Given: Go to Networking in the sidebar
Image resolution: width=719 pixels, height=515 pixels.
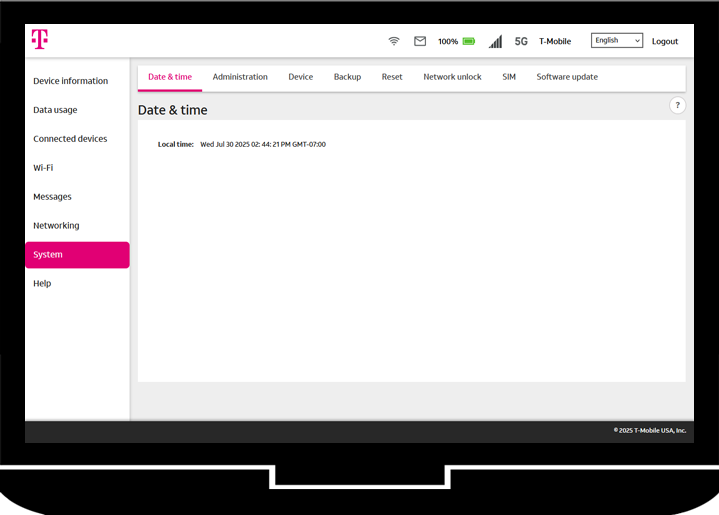Looking at the screenshot, I should point(56,226).
